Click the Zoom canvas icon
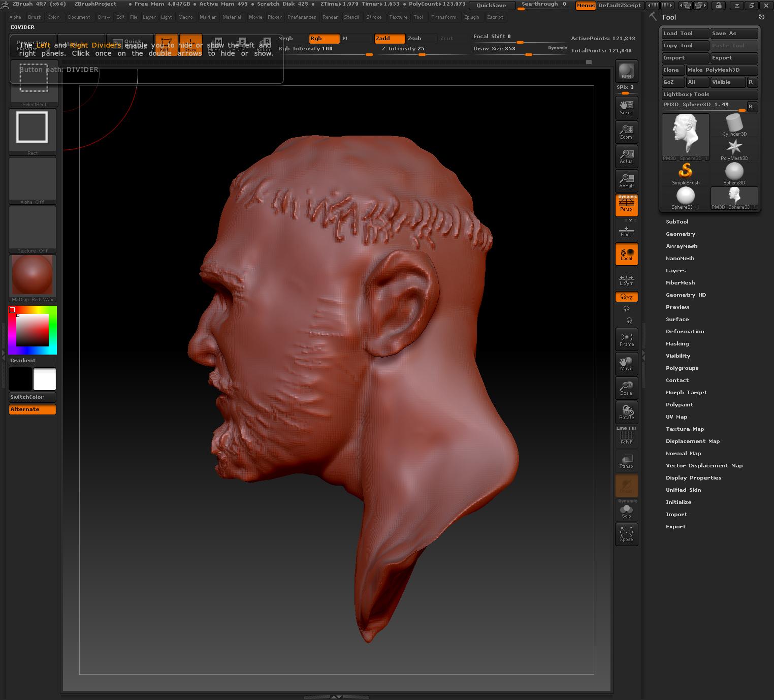This screenshot has width=774, height=700. click(x=626, y=131)
